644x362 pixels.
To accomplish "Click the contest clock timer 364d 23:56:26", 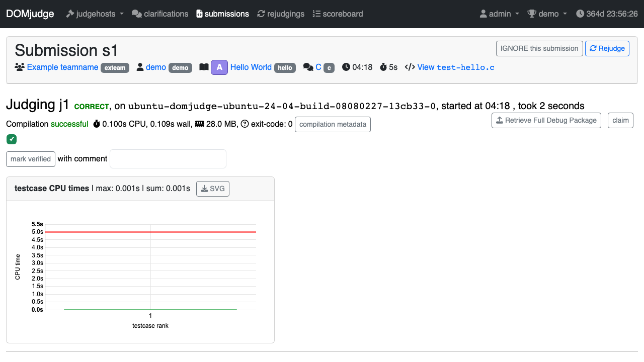I will (x=607, y=14).
